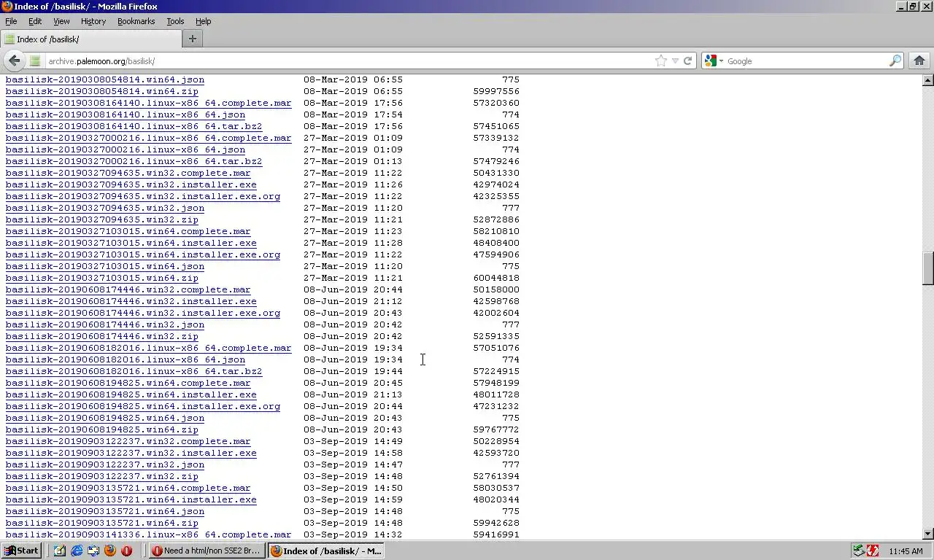Download basilisk-20190327103015.win64.installer.exe
The image size is (934, 560).
[131, 243]
